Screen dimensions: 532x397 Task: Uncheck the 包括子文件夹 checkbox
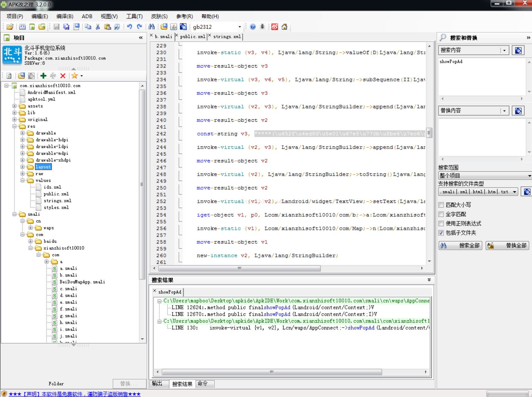pyautogui.click(x=441, y=233)
